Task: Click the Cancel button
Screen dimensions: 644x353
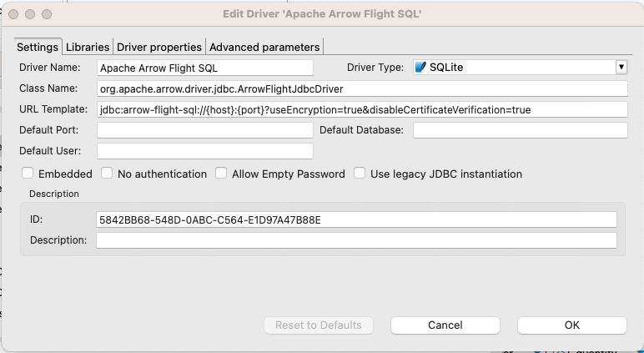Action: [445, 325]
